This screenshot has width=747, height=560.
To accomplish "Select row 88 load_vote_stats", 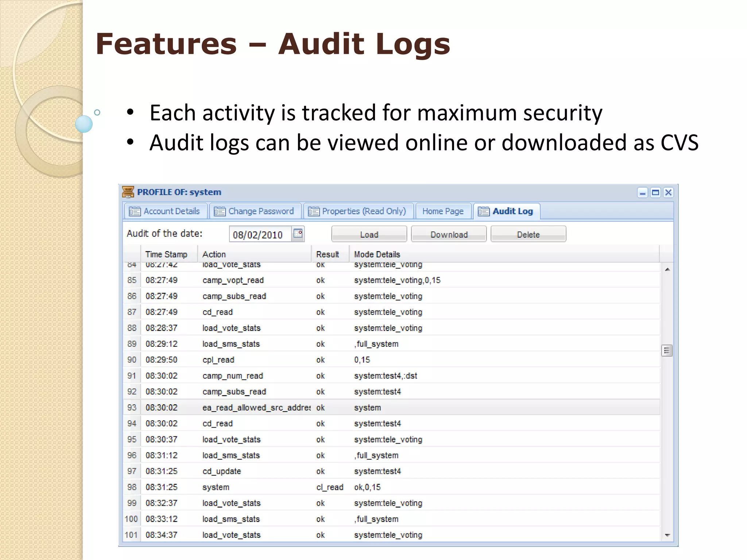I will [x=392, y=328].
